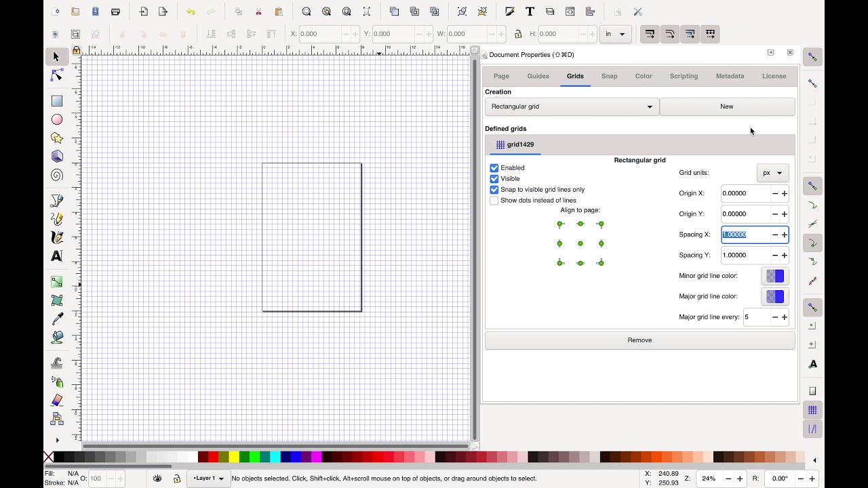
Task: Select the Gradient tool
Action: (x=57, y=282)
